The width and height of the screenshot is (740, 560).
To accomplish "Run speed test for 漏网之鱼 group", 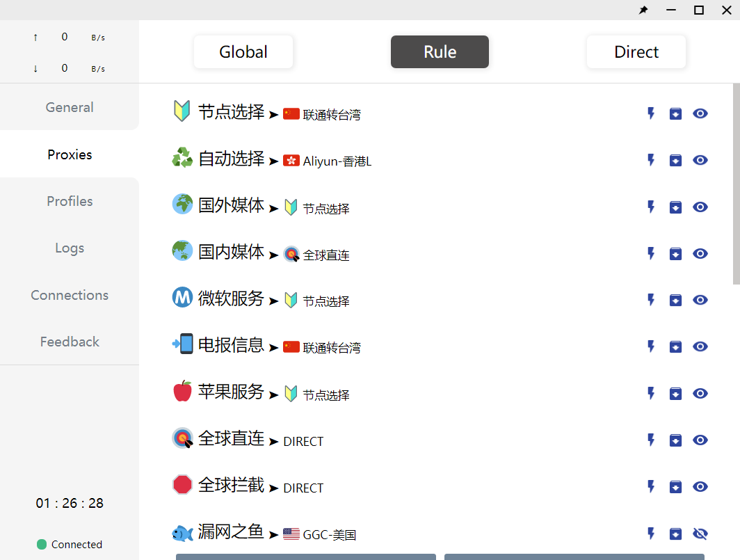I will 651,534.
